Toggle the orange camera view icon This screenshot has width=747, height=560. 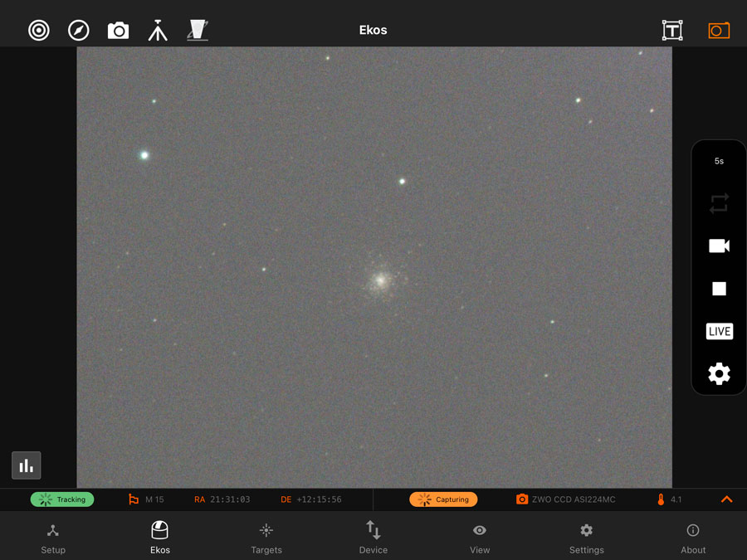coord(719,31)
